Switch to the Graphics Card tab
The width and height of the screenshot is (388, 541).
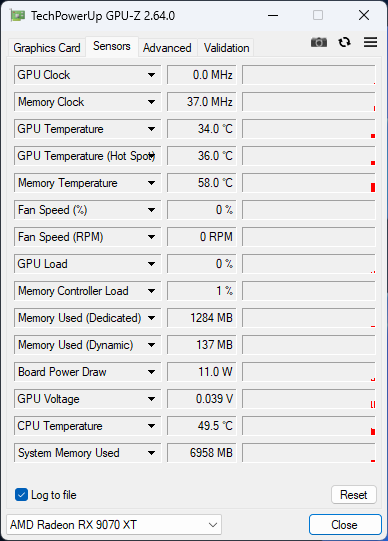[x=47, y=48]
